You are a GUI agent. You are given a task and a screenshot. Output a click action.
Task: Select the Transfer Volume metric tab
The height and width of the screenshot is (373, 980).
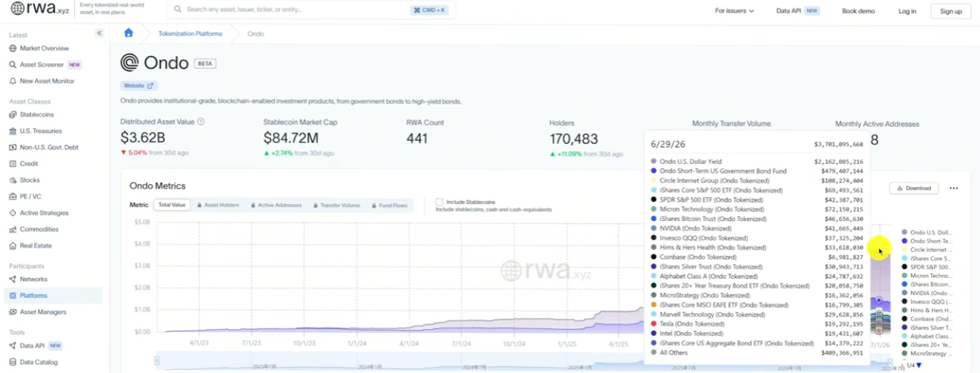tap(336, 205)
